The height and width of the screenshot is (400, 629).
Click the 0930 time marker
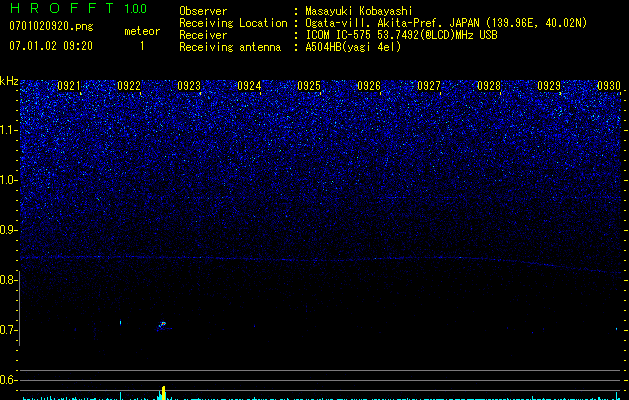(x=609, y=86)
